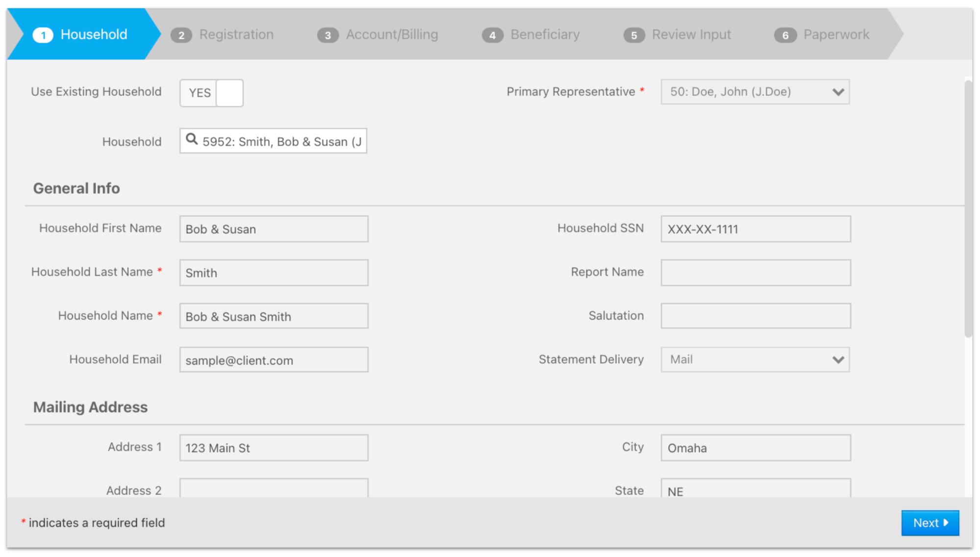Click step 5 Review Input number badge

pos(633,35)
